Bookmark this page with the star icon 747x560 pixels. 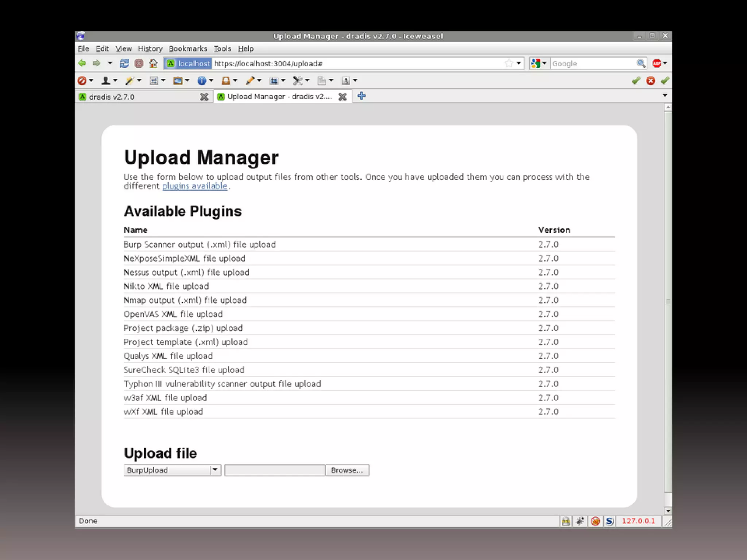(508, 63)
